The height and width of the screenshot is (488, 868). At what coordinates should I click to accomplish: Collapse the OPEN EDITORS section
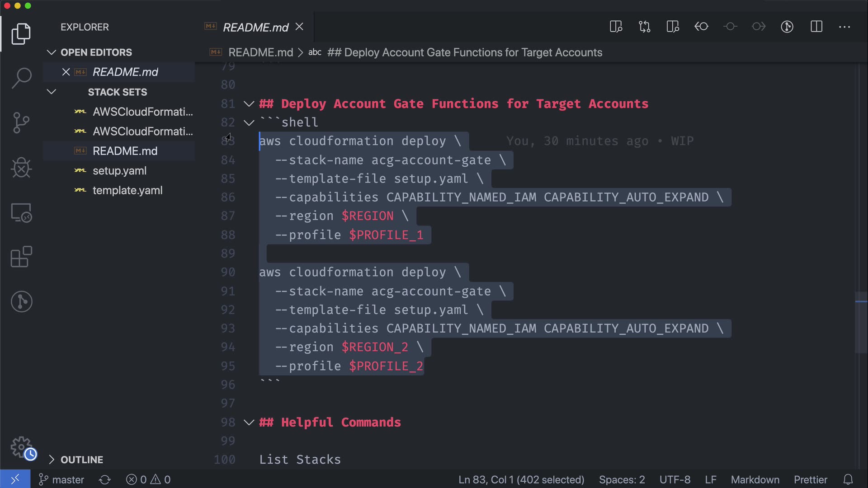click(x=51, y=52)
